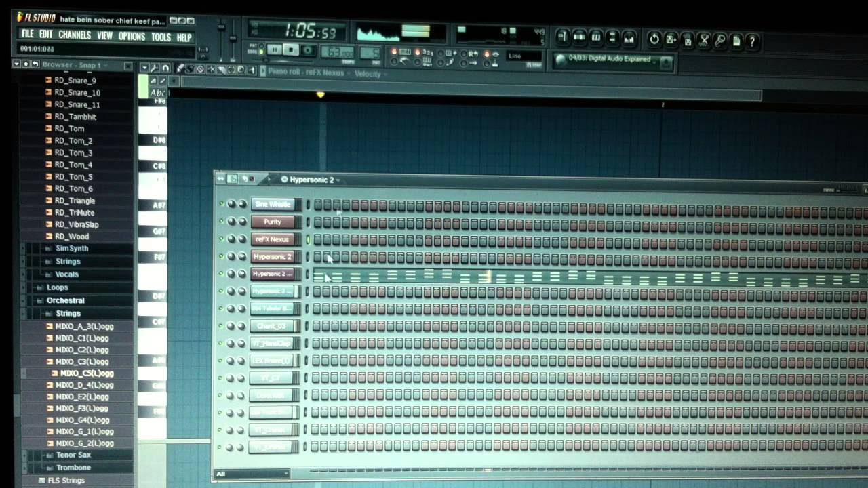Open the step sequencer icon in top toolbar
Viewport: 868px width, 488px height.
(x=579, y=37)
